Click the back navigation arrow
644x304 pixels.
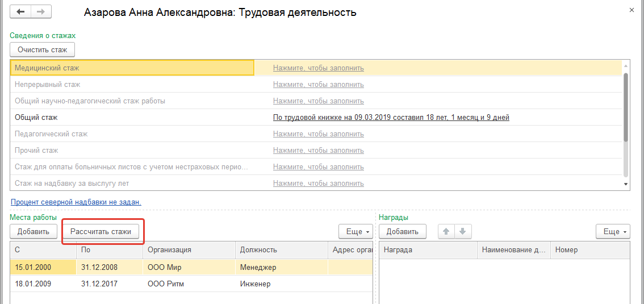[x=21, y=12]
